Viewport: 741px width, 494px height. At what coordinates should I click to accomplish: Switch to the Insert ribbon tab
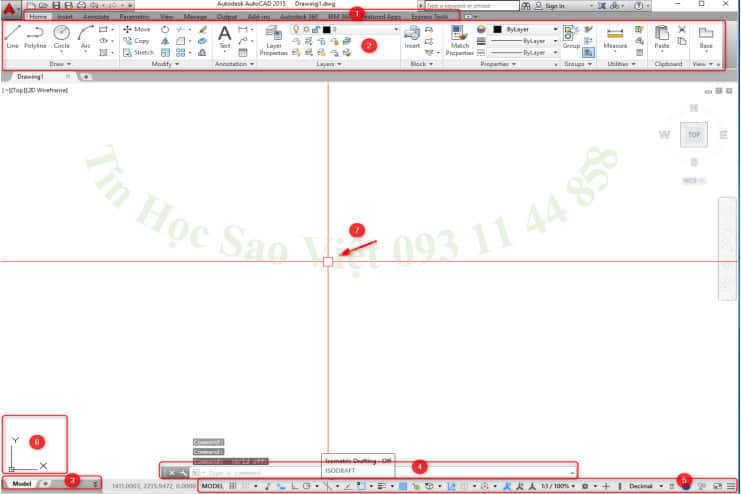(x=65, y=17)
